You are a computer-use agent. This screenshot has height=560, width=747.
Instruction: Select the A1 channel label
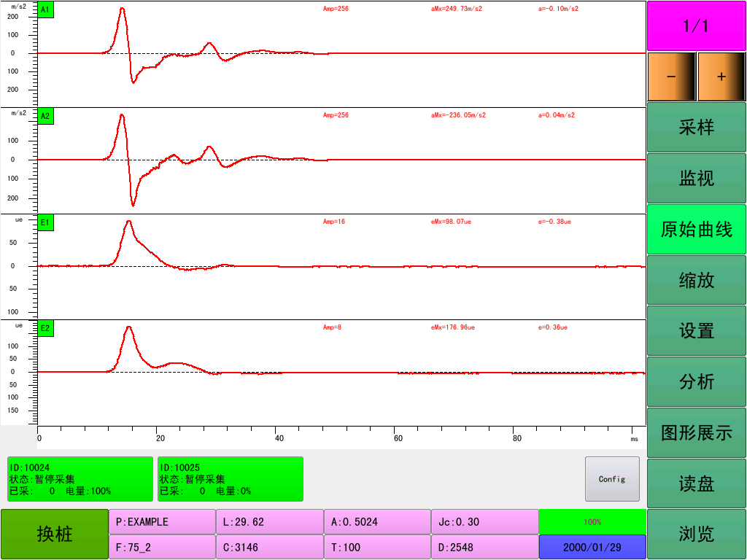tap(45, 10)
